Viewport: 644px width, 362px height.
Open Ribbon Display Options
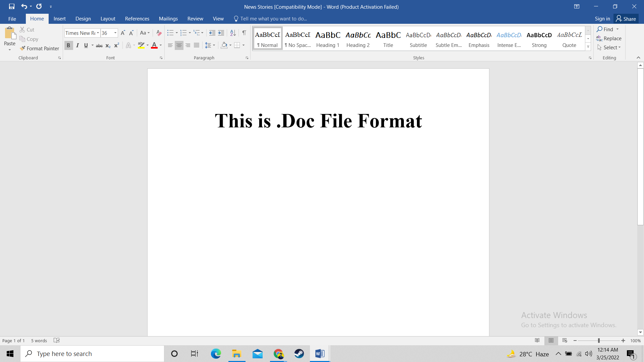[577, 6]
